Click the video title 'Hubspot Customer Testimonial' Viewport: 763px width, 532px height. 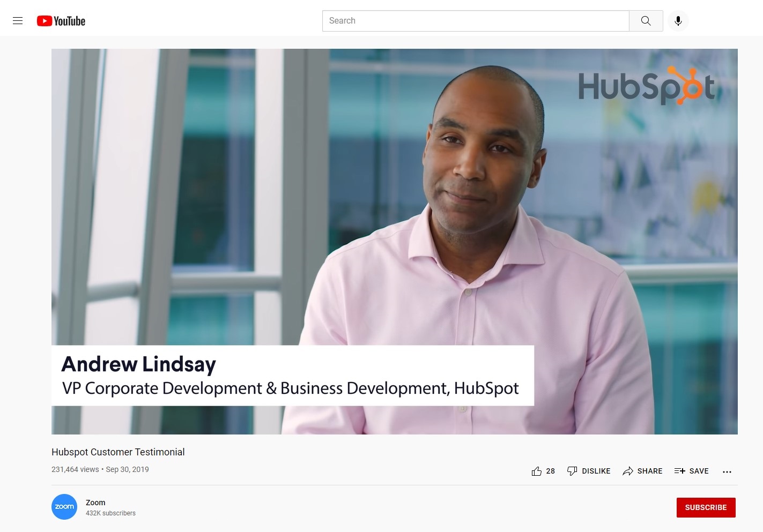coord(118,452)
